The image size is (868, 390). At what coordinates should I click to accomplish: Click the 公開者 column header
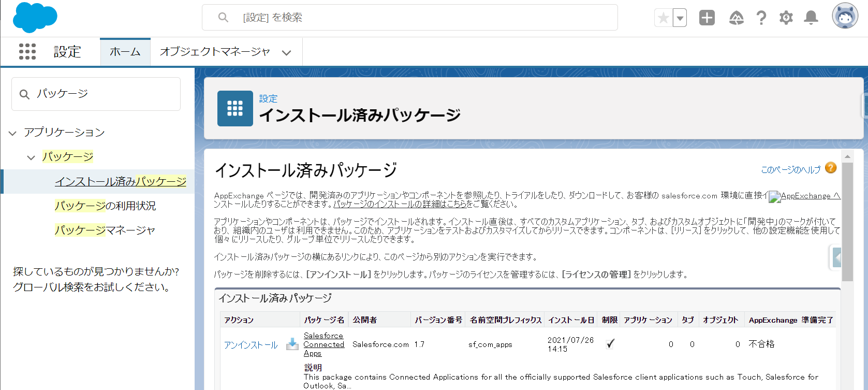(365, 320)
